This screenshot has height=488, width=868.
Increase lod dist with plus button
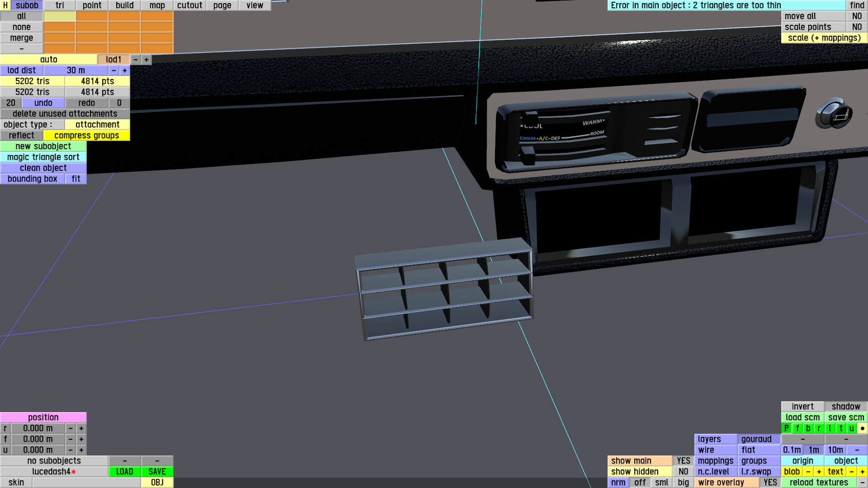pos(125,70)
